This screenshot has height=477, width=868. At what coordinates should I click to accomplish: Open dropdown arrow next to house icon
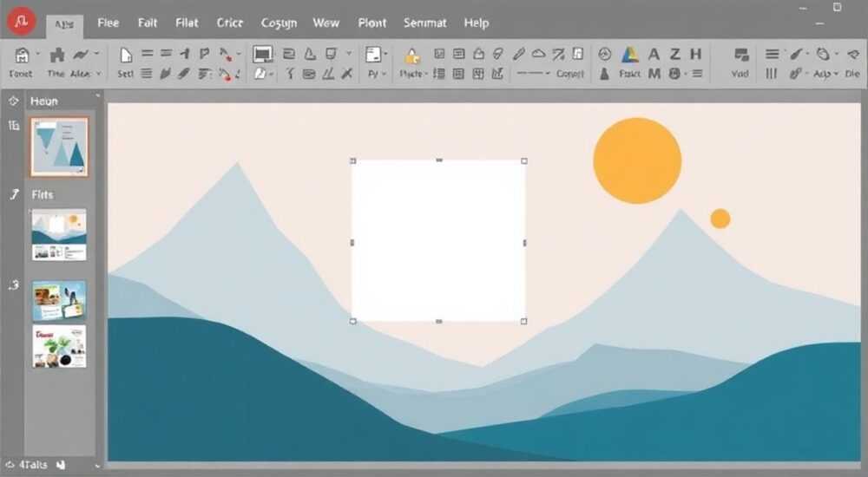pos(38,55)
